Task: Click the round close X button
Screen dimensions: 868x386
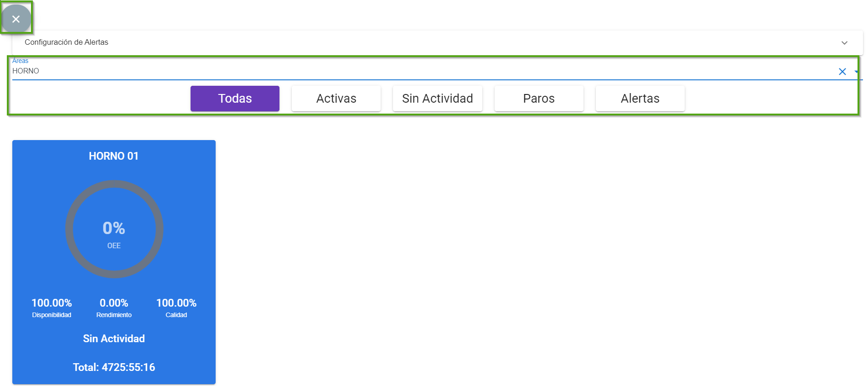Action: click(x=16, y=19)
